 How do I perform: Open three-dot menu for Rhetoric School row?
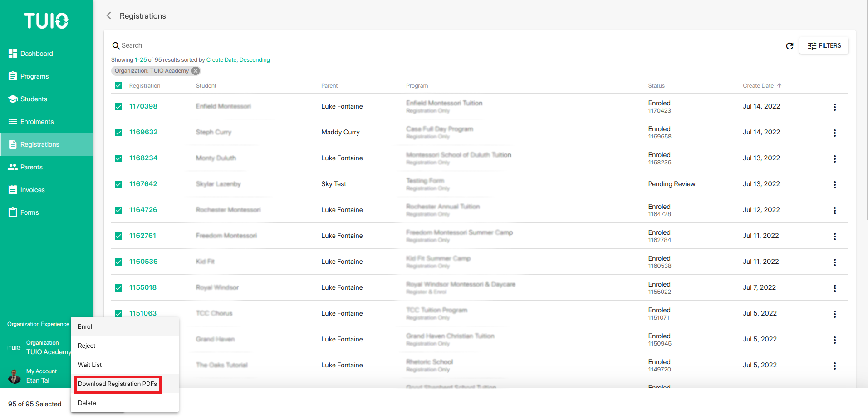point(834,366)
